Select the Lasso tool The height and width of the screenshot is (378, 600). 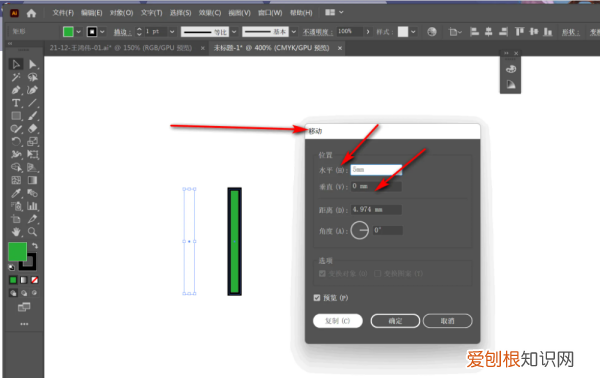(x=33, y=77)
